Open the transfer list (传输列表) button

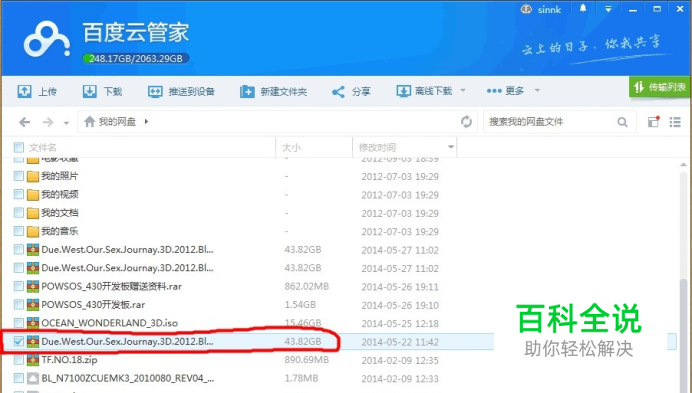point(660,87)
